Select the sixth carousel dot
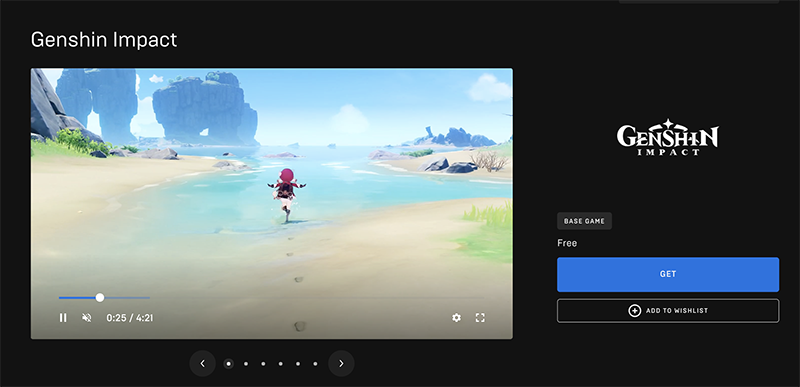The width and height of the screenshot is (800, 387). pos(315,364)
